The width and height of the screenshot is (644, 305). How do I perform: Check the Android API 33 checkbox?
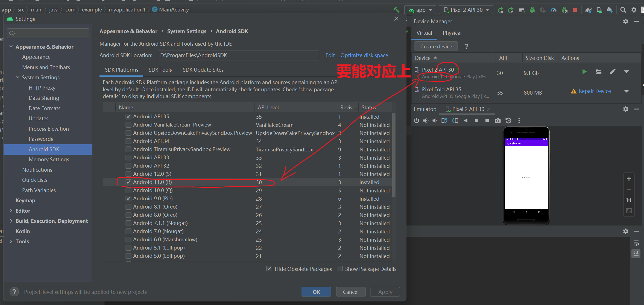tap(128, 157)
